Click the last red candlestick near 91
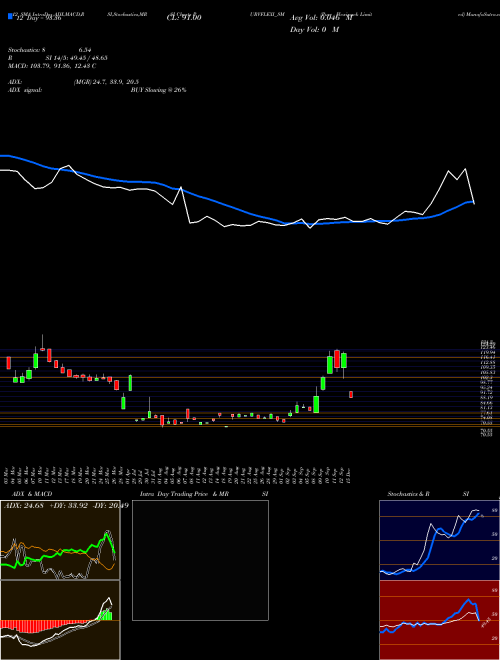Image resolution: width=500 pixels, height=660 pixels. click(x=351, y=394)
